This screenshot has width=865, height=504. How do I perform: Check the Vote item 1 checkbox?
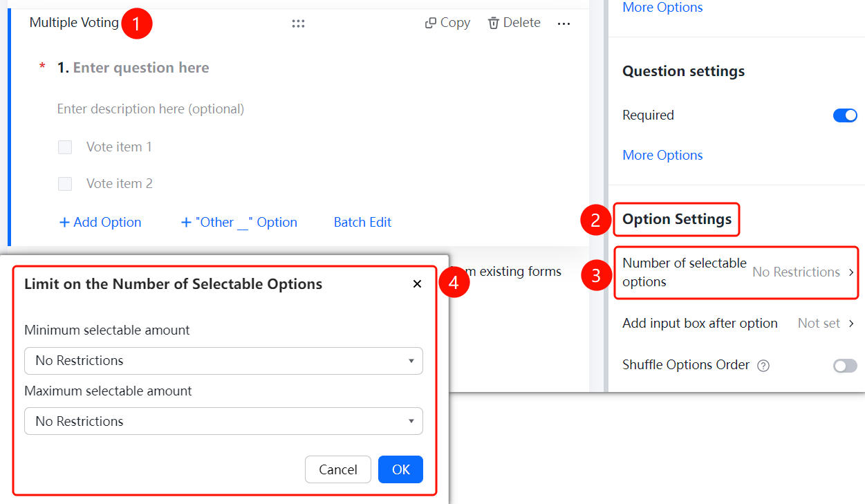[65, 147]
